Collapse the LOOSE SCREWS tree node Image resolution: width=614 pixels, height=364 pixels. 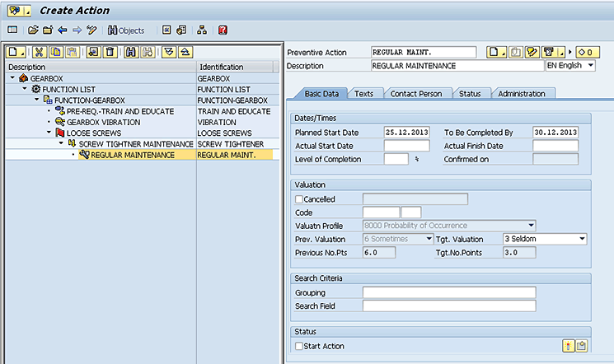click(x=49, y=132)
